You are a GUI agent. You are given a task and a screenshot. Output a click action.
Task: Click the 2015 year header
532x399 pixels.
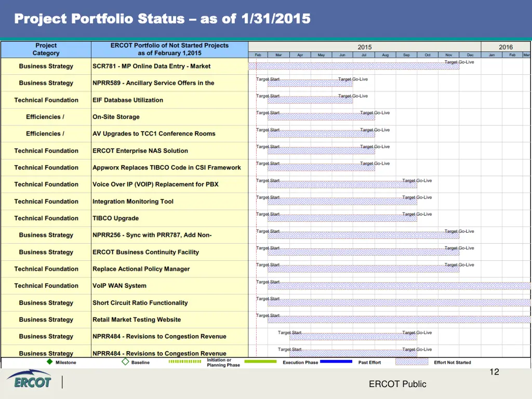365,47
